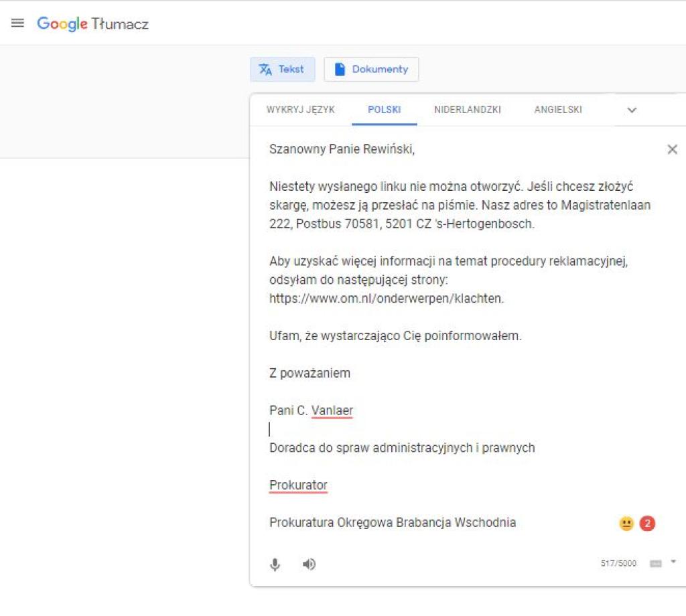
Task: Toggle the on-screen keyboard icon
Action: point(656,564)
